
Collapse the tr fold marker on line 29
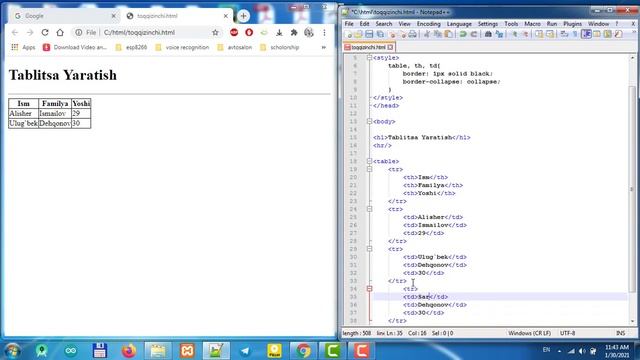(369, 249)
